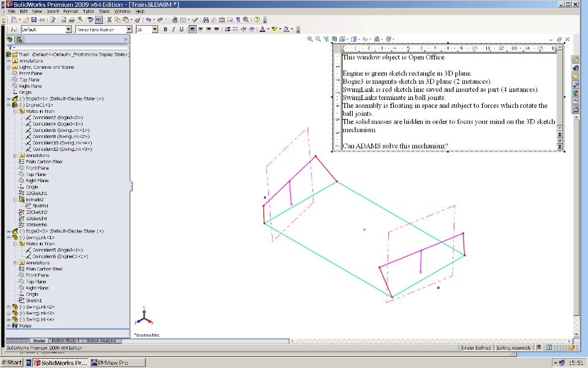Click the New document toolbar icon
588x368 pixels.
click(14, 20)
